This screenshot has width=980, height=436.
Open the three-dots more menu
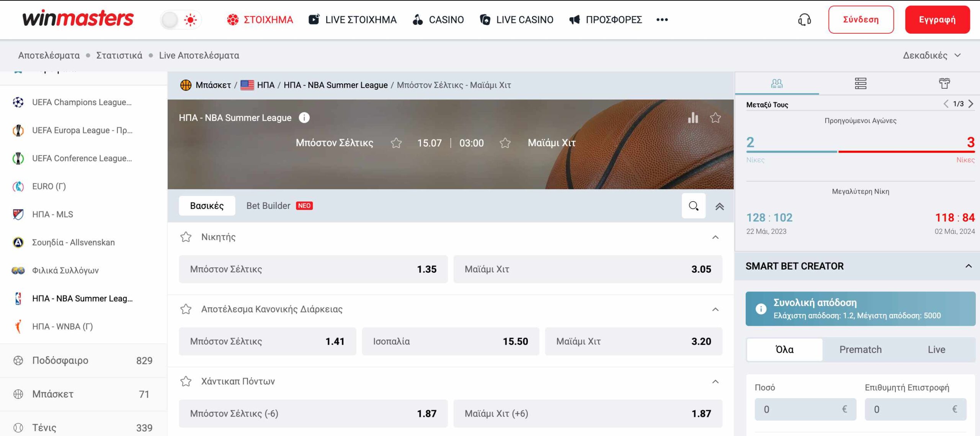[x=662, y=20]
